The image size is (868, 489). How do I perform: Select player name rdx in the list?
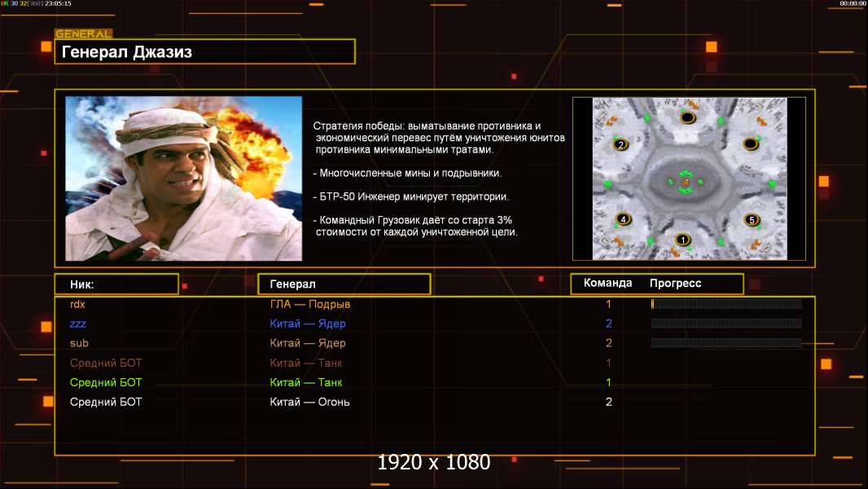78,304
